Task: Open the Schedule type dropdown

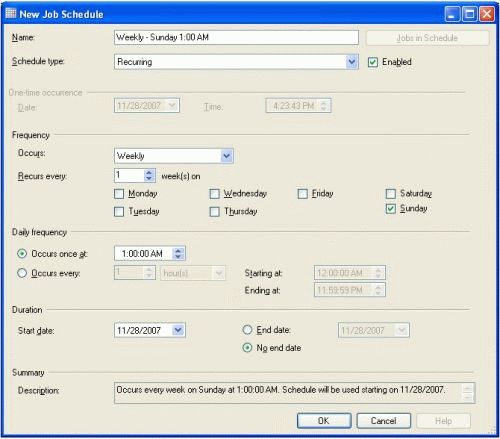Action: pos(352,62)
